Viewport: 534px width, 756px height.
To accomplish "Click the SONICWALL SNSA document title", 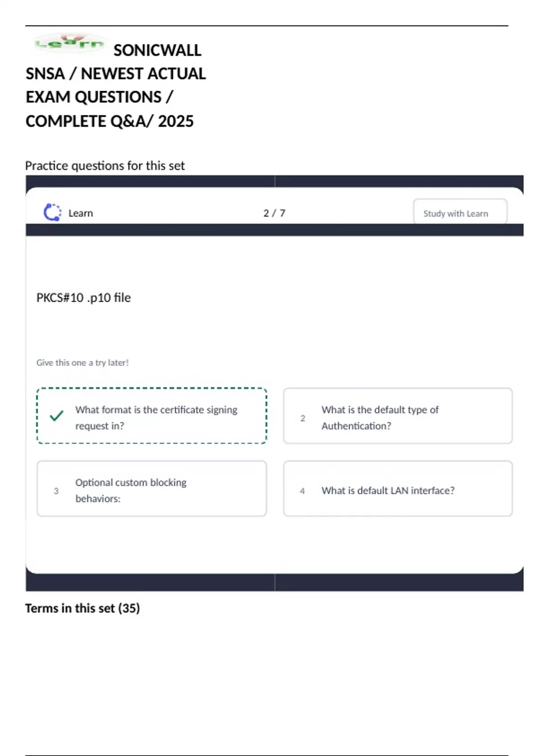I will (x=116, y=85).
